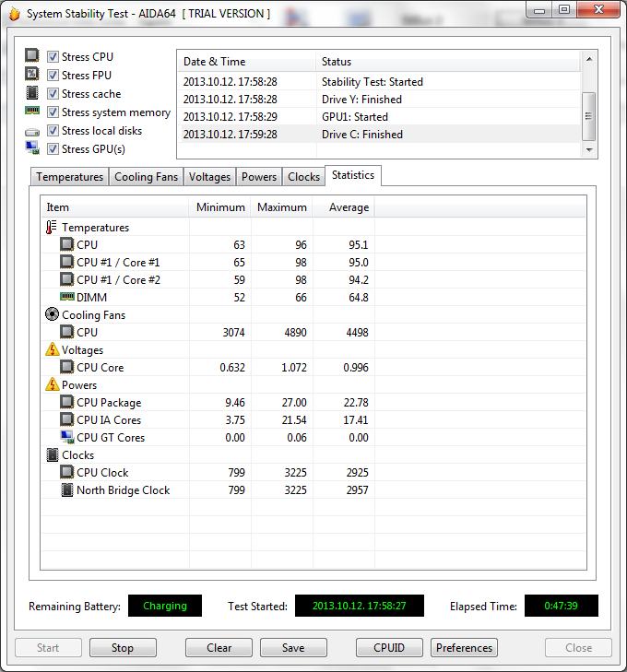Click the AIDA64 flame icon in title bar

[14, 14]
